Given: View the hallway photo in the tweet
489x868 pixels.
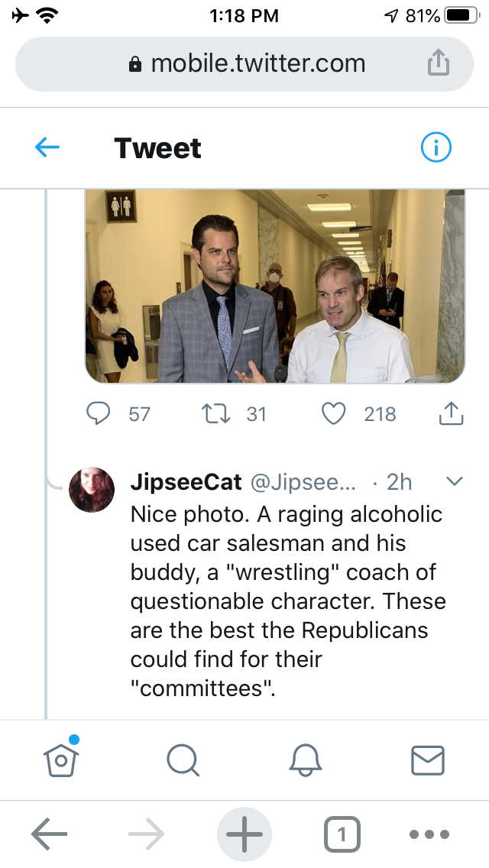Looking at the screenshot, I should pyautogui.click(x=274, y=286).
